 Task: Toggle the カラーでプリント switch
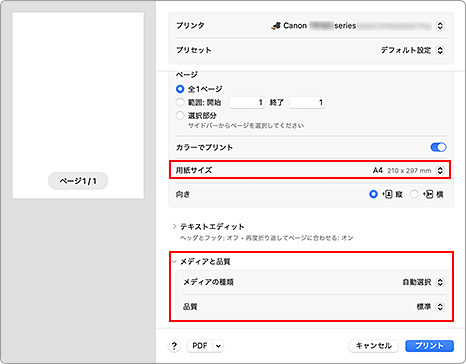[x=438, y=147]
